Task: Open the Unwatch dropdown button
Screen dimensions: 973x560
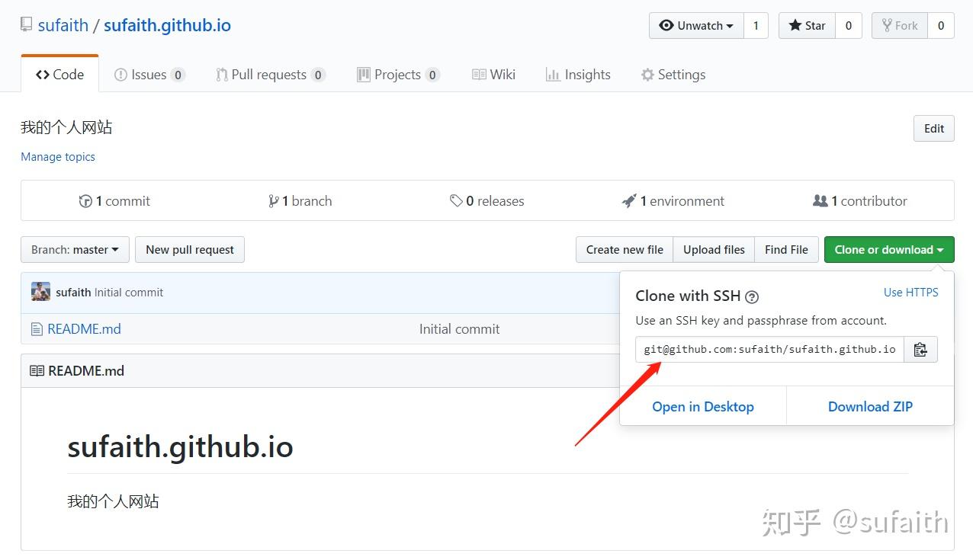Action: (x=696, y=25)
